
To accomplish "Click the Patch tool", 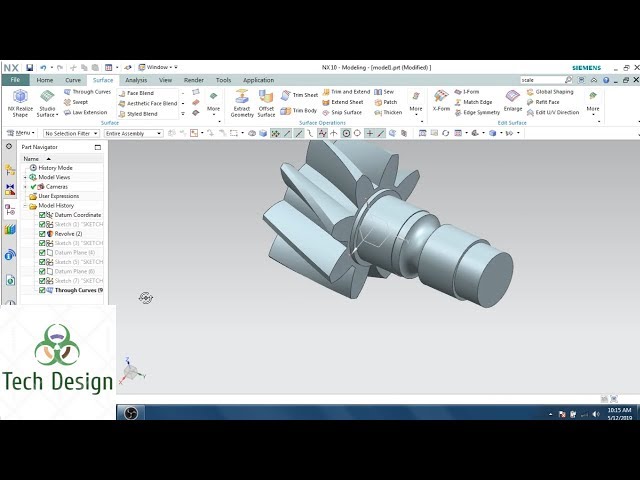I will click(386, 102).
